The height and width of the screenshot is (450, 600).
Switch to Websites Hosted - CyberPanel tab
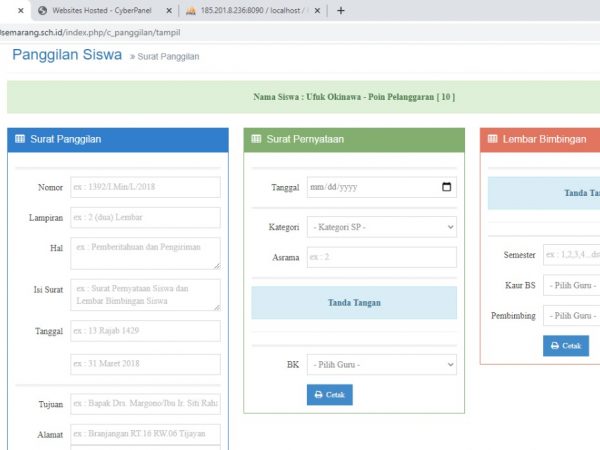point(102,11)
